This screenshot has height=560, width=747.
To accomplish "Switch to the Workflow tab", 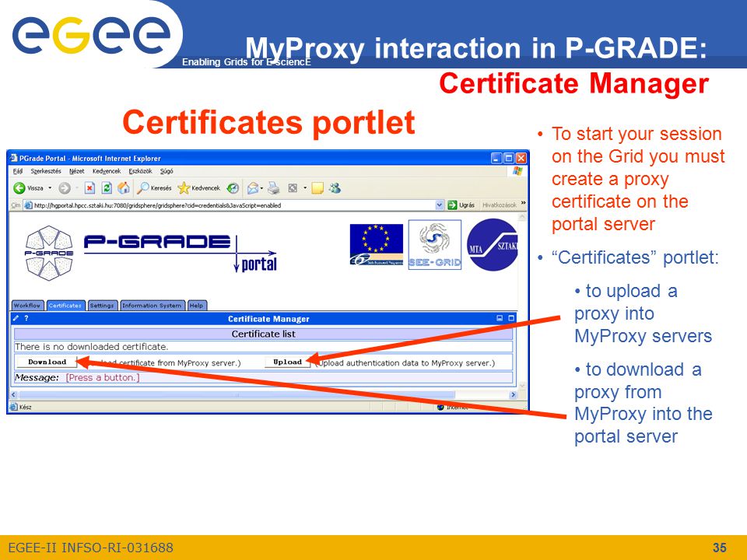I will tap(27, 306).
